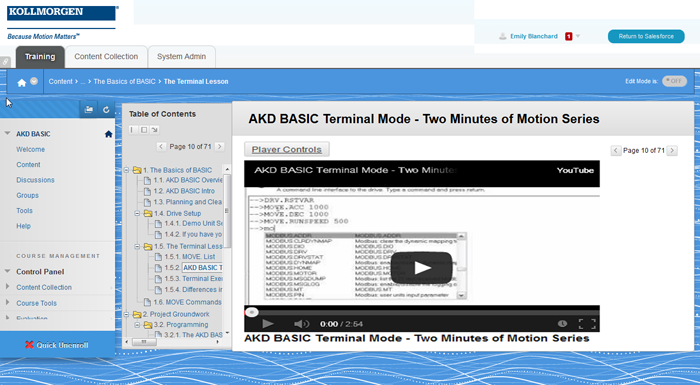The height and width of the screenshot is (385, 700).
Task: Open 1.1 AKD BASIC Overview tree item
Action: point(194,180)
